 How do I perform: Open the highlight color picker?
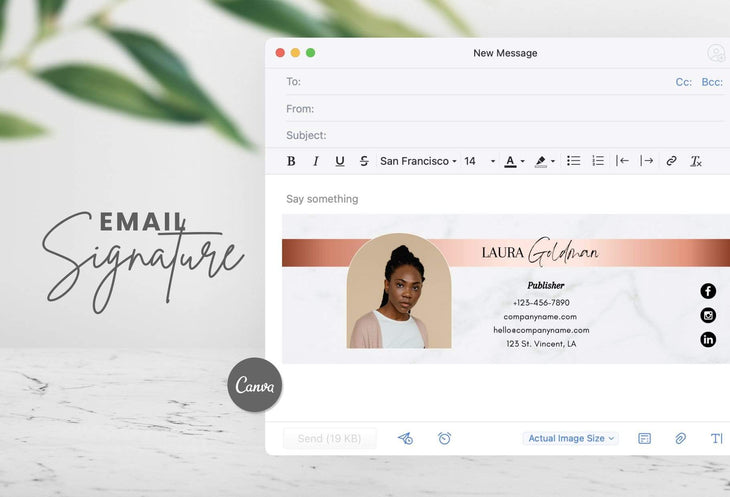544,161
